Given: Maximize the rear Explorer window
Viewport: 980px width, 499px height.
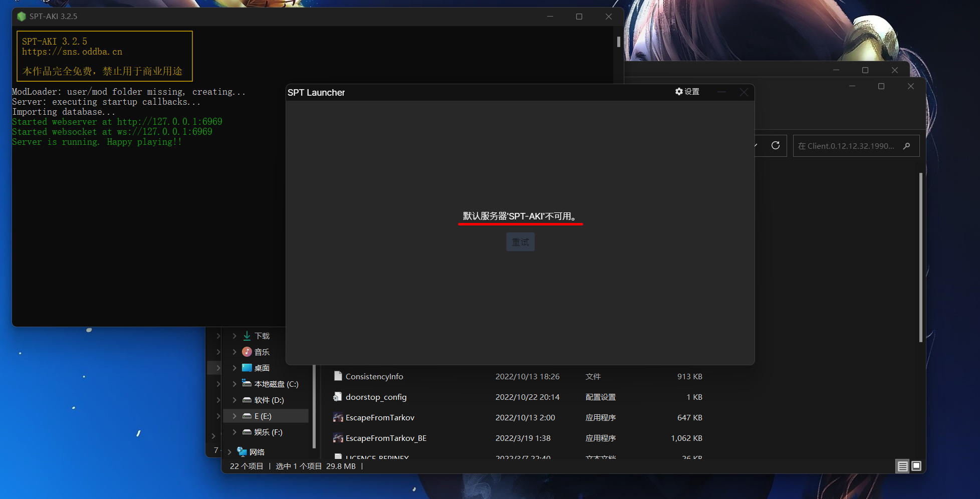Looking at the screenshot, I should pos(865,70).
